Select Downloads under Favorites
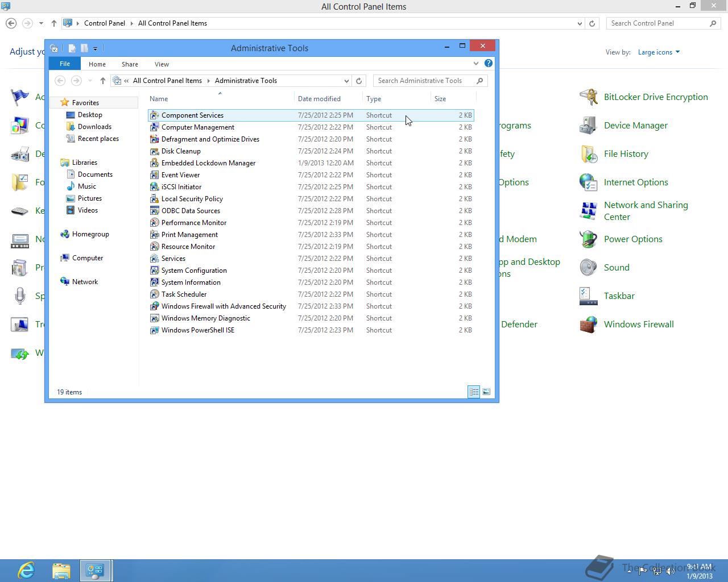Viewport: 728px width, 582px height. pyautogui.click(x=94, y=127)
